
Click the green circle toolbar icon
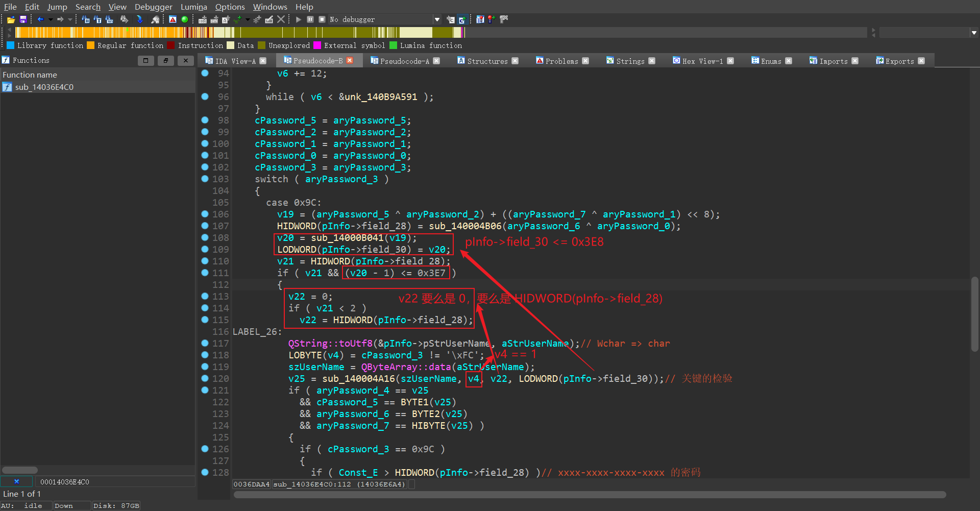point(185,19)
